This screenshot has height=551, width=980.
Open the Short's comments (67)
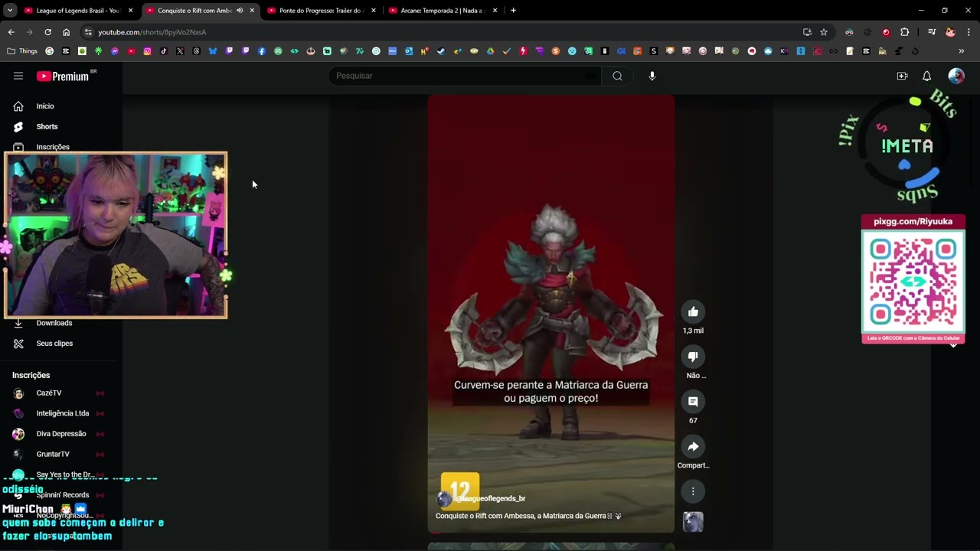693,402
